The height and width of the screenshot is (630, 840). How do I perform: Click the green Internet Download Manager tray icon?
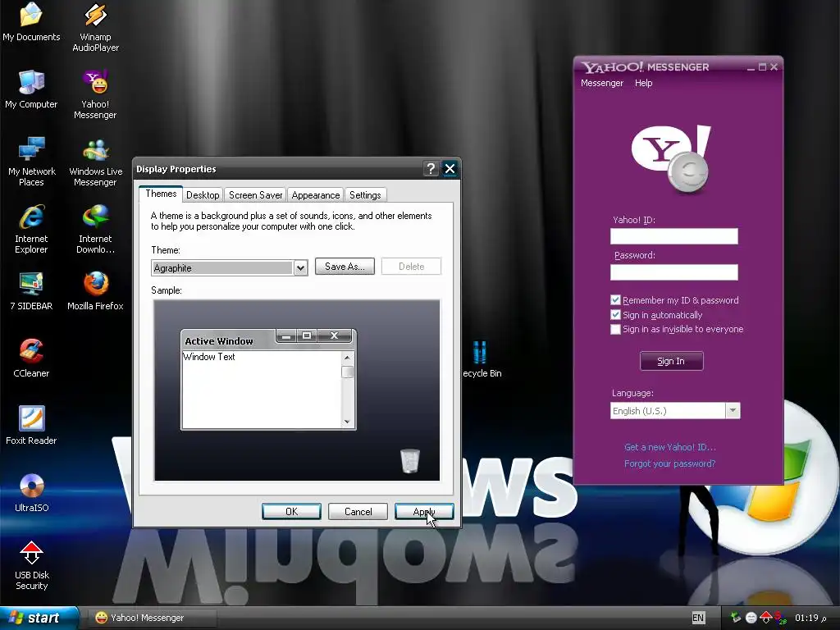[x=736, y=618]
